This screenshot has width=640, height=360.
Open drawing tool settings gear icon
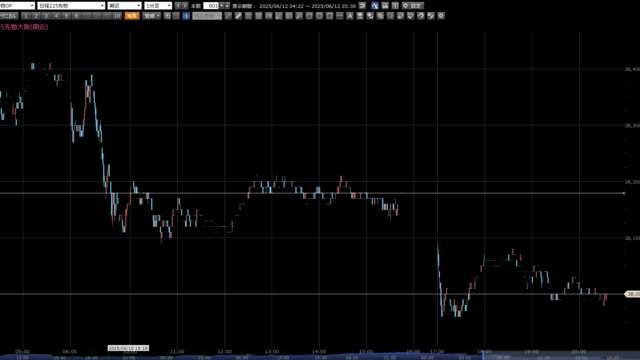click(441, 16)
